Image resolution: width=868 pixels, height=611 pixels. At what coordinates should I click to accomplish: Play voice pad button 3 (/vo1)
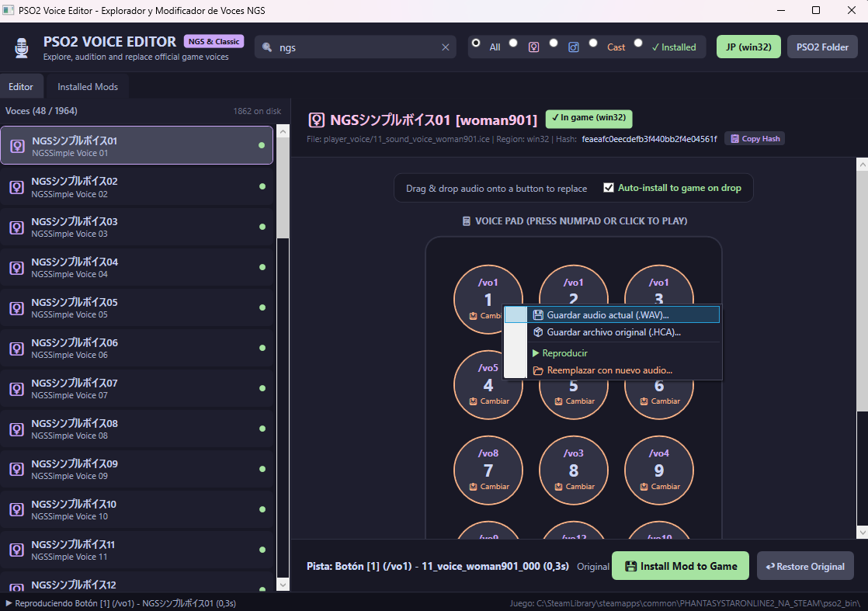pyautogui.click(x=658, y=285)
